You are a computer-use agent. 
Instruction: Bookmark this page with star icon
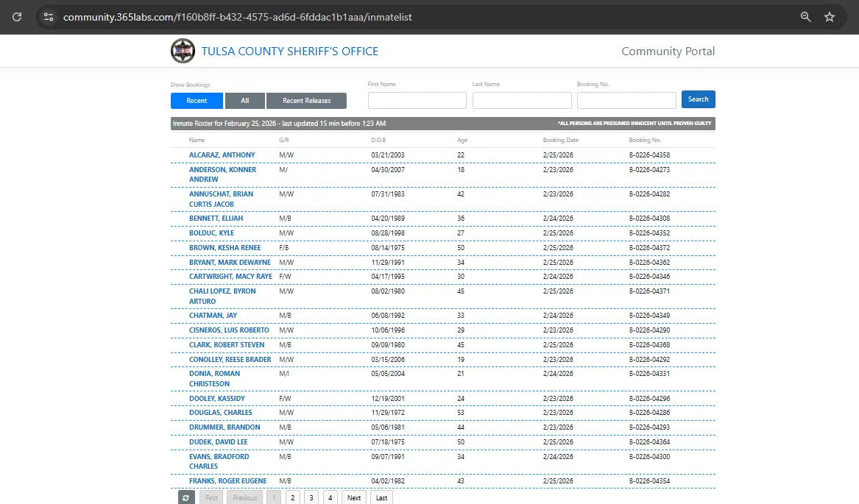click(830, 16)
